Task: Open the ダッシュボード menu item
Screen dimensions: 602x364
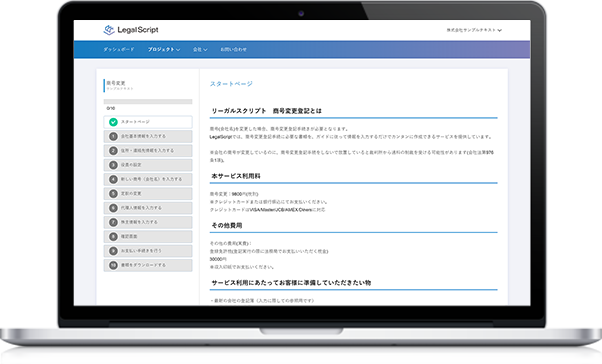Action: click(119, 50)
